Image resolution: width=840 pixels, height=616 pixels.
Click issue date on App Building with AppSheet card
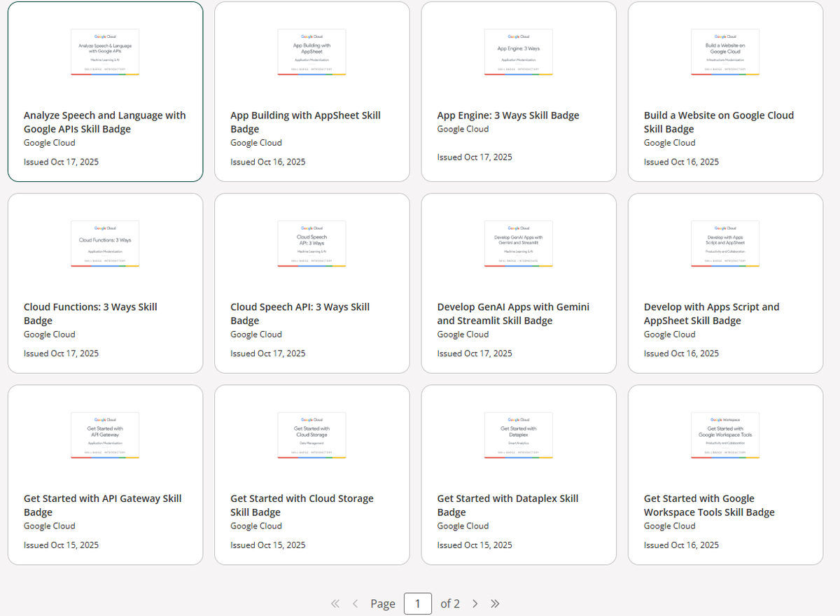(x=268, y=162)
